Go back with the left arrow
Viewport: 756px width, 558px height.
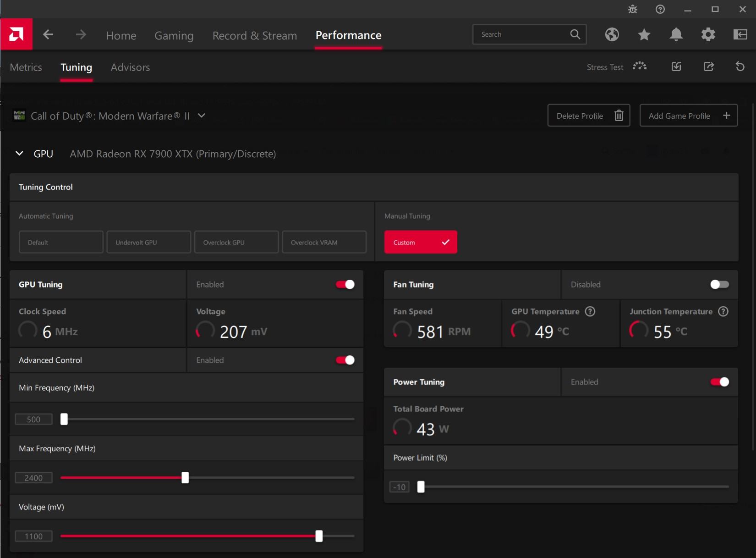48,34
